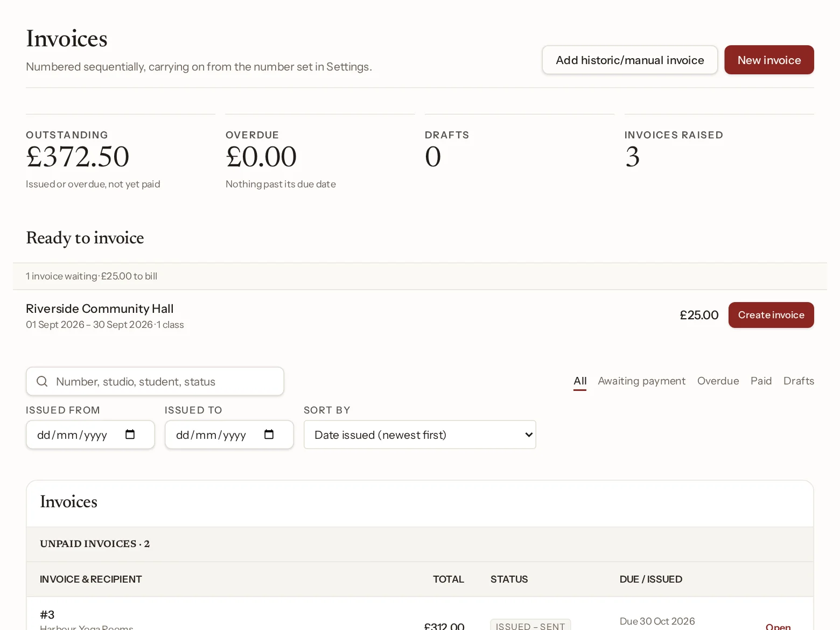
Task: Create invoice for Riverside Community Hall
Action: tap(771, 315)
